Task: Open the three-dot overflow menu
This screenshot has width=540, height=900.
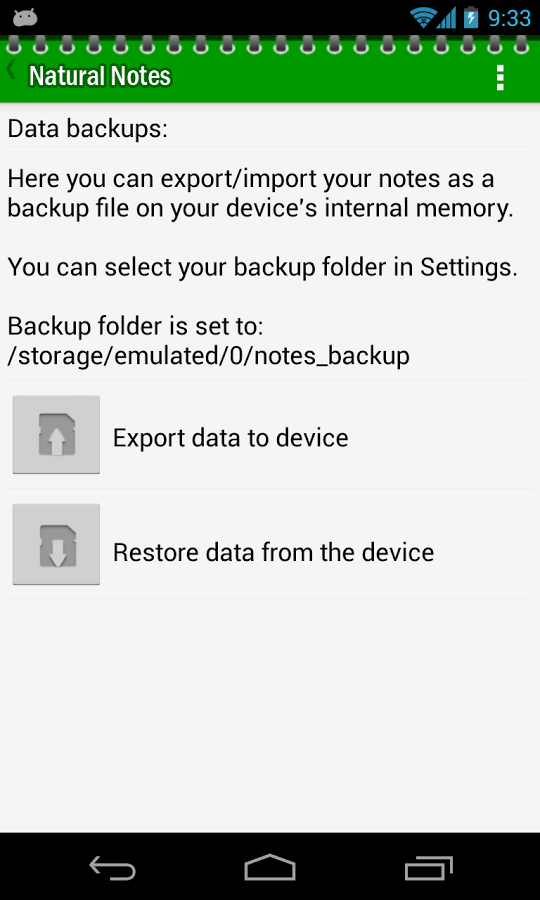Action: 500,77
